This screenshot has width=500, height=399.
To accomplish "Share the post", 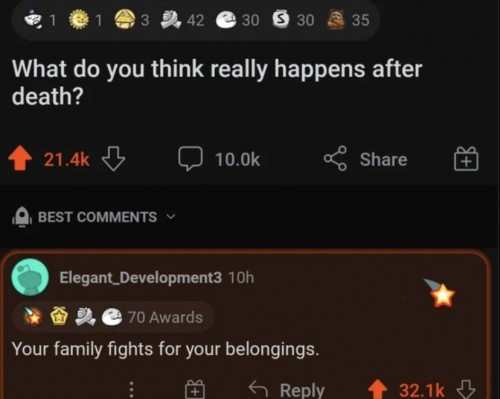I will pyautogui.click(x=365, y=159).
